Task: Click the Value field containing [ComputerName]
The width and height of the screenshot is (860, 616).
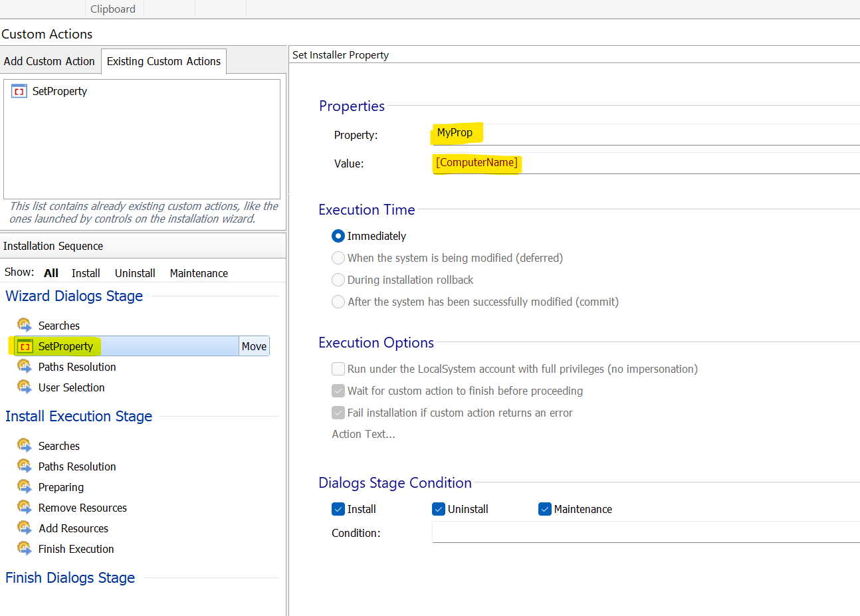Action: coord(646,163)
